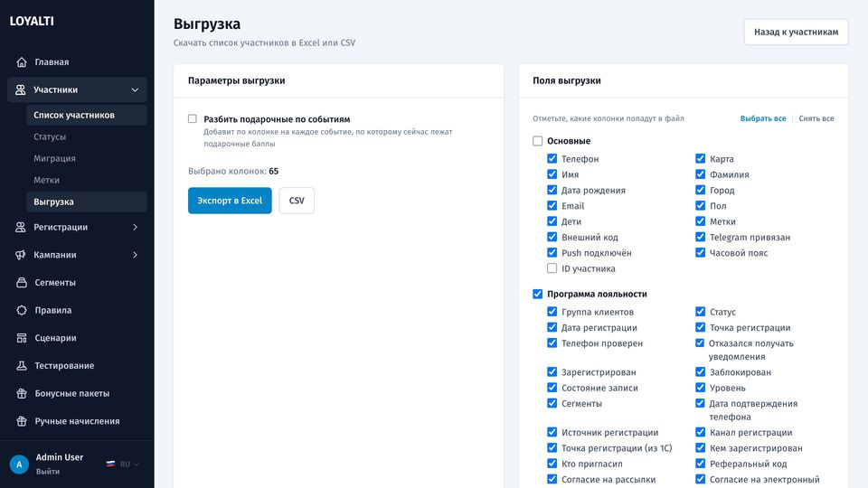Uncheck the Имя checkbox
Image resolution: width=868 pixels, height=488 pixels.
coord(552,174)
